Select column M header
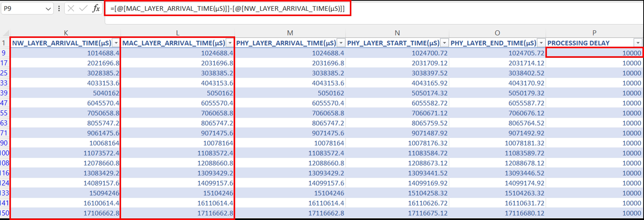This screenshot has width=644, height=220. coord(290,33)
